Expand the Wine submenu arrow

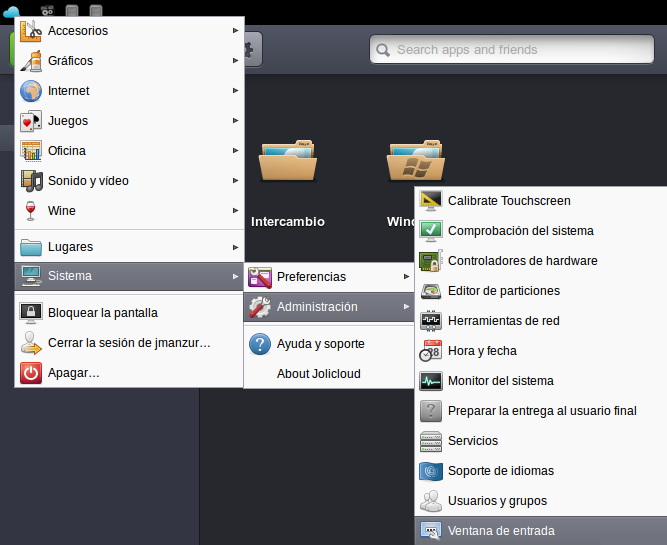point(235,211)
